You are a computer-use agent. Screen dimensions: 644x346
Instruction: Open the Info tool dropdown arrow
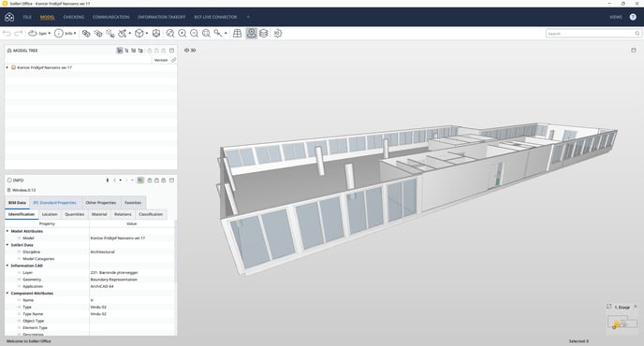tap(75, 34)
